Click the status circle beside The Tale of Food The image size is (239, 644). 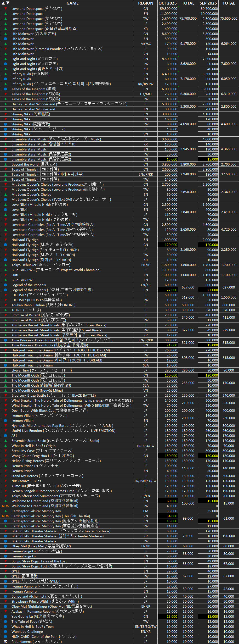click(6, 622)
